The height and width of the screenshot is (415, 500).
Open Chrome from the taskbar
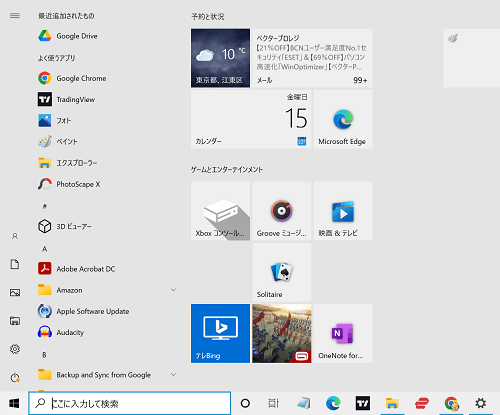(x=451, y=403)
